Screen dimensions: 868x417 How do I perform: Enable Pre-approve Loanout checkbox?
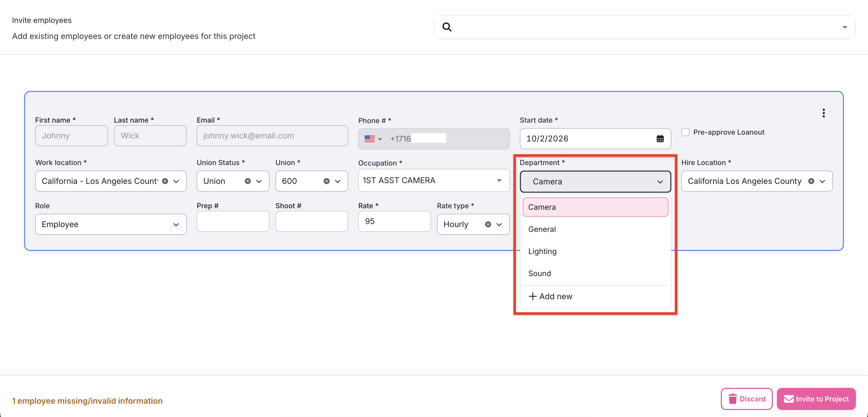click(685, 132)
